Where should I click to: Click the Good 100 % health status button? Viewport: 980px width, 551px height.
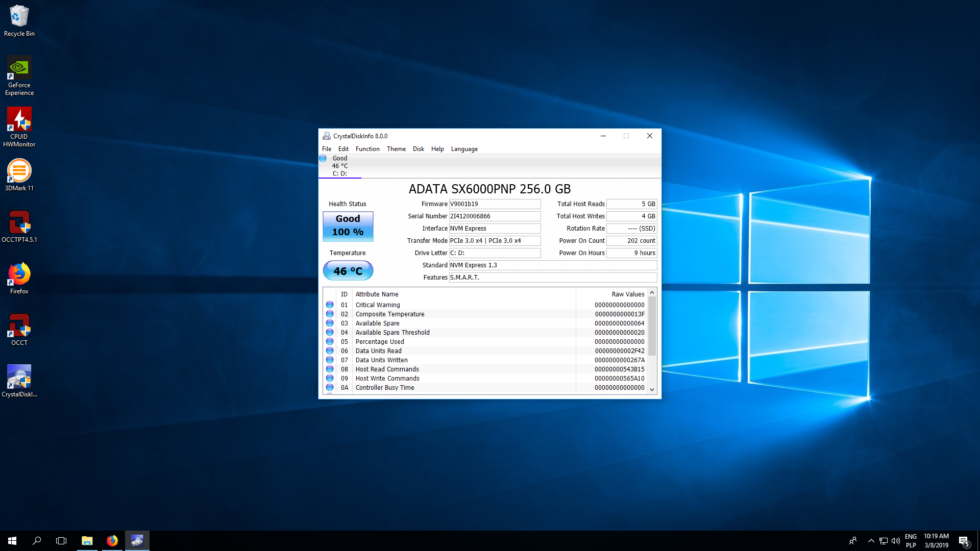pos(348,226)
